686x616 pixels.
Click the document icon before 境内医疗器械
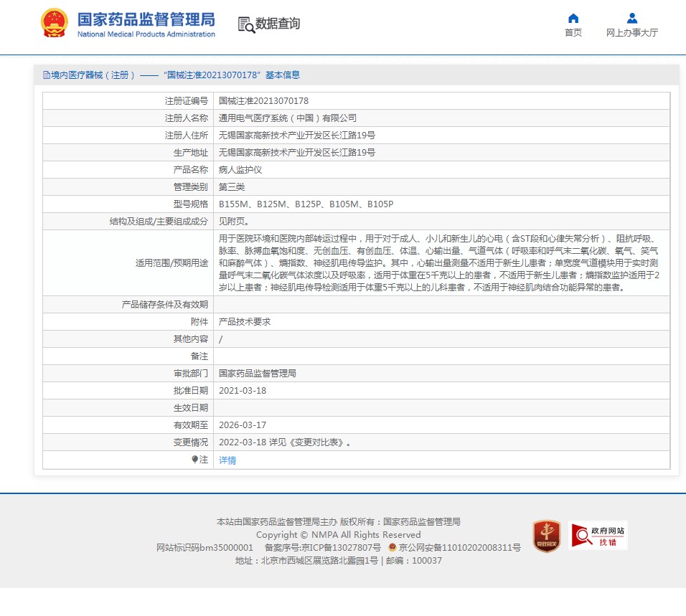click(47, 75)
